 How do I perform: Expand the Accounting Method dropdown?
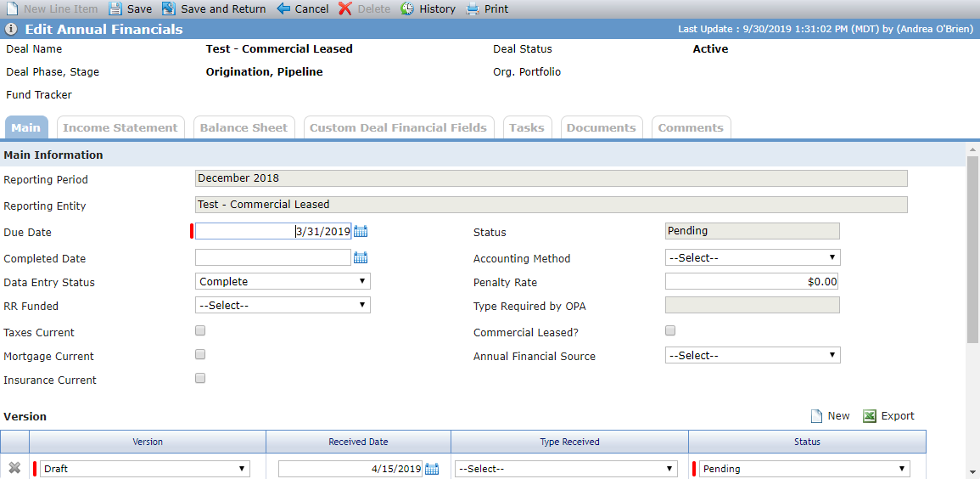coord(753,257)
